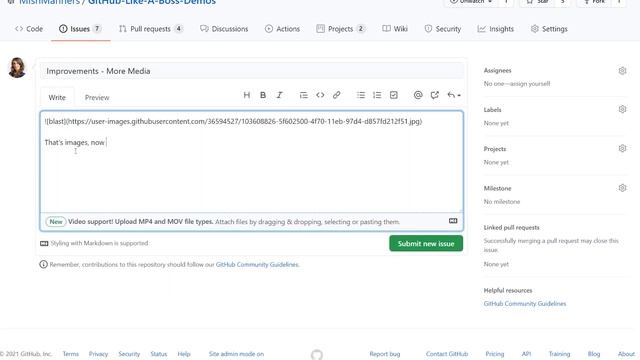640x360 pixels.
Task: Open GitHub Community Guidelines link below editor
Action: (257, 264)
